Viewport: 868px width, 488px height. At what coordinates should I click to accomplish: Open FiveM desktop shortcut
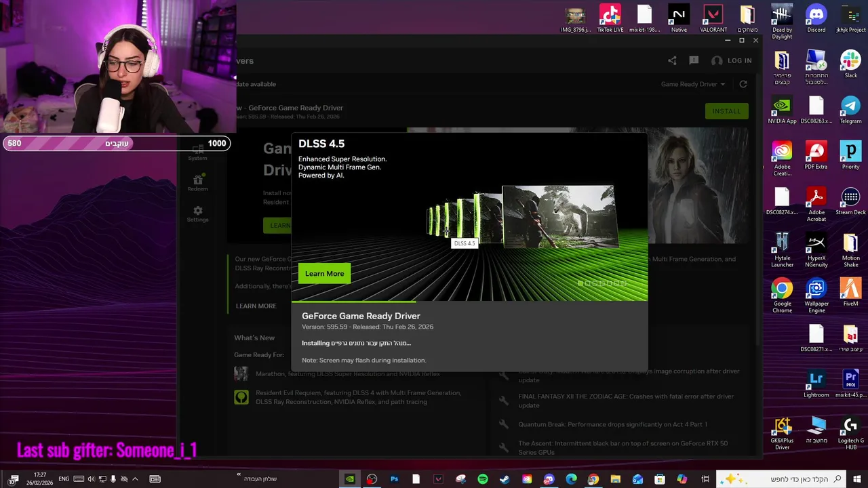[x=850, y=292]
